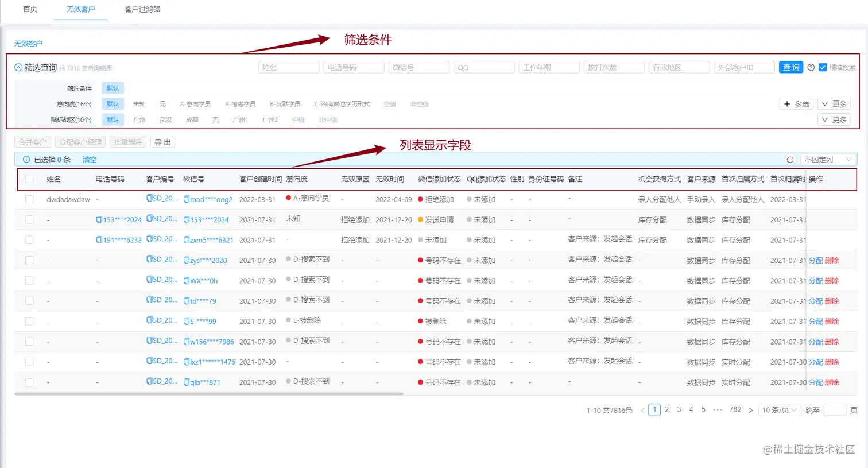Click the copy icon beside WeChat td****79
Screen dimensions: 868x468
coord(186,301)
